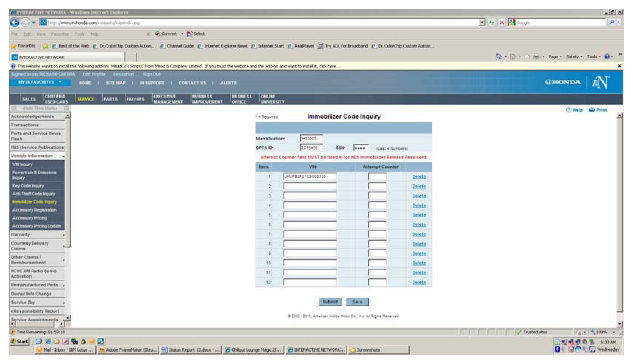Open the Online University tab
Viewport: 633px width, 364px height.
pos(273,99)
